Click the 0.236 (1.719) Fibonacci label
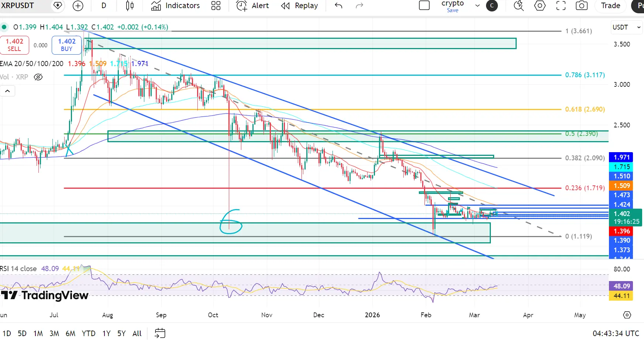The width and height of the screenshot is (644, 342). (585, 188)
